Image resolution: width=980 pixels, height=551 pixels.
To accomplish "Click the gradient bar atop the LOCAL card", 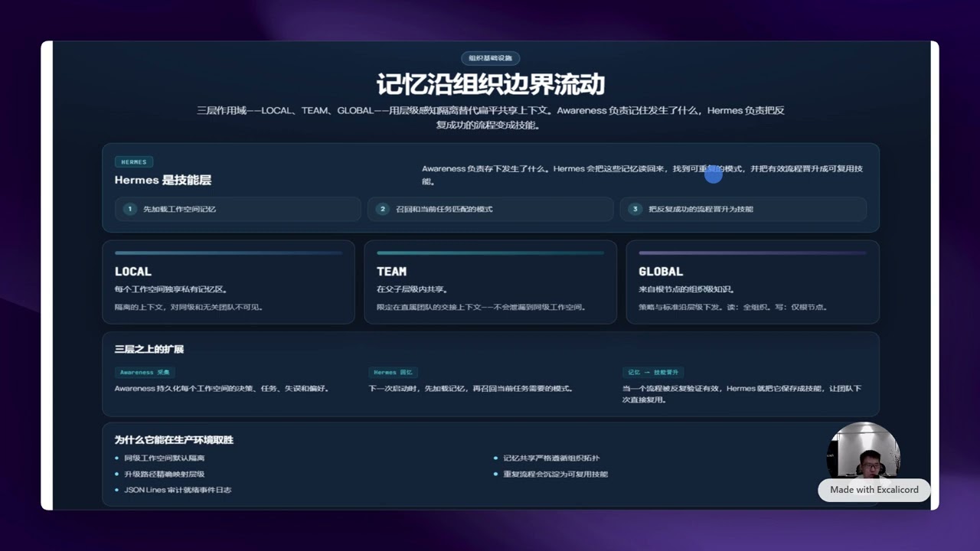I will pos(228,253).
